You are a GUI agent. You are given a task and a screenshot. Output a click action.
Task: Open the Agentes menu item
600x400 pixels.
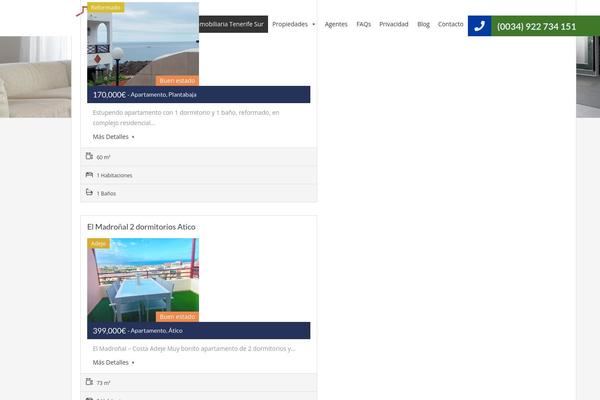coord(336,24)
